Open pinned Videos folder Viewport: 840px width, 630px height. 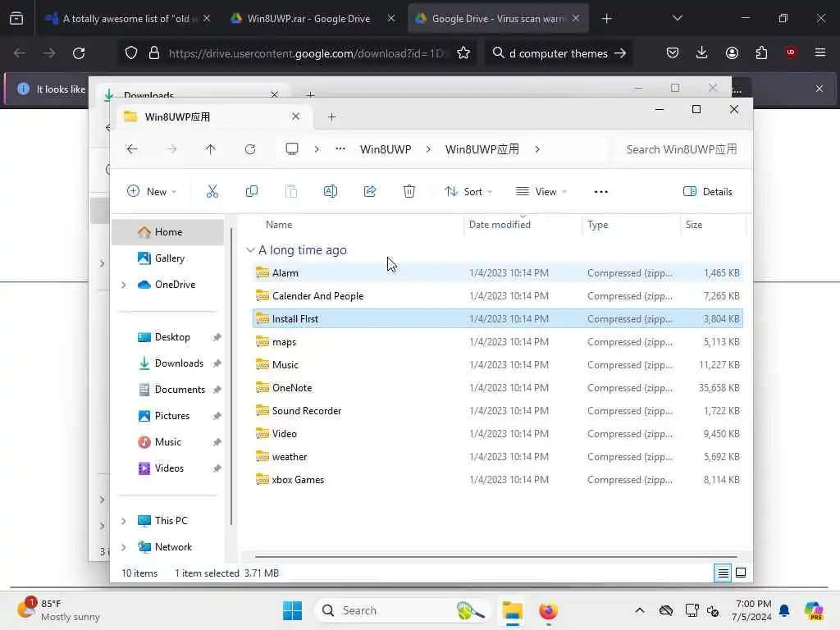167,468
